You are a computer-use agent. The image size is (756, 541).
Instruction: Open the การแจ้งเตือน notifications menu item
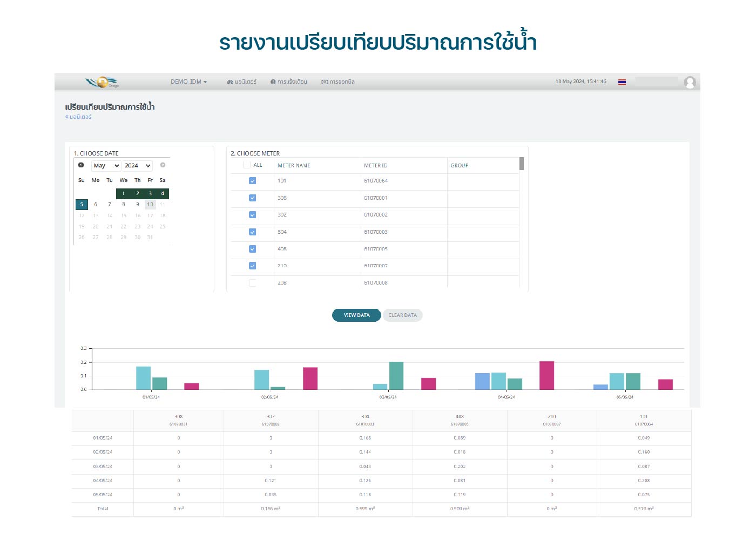pos(289,82)
